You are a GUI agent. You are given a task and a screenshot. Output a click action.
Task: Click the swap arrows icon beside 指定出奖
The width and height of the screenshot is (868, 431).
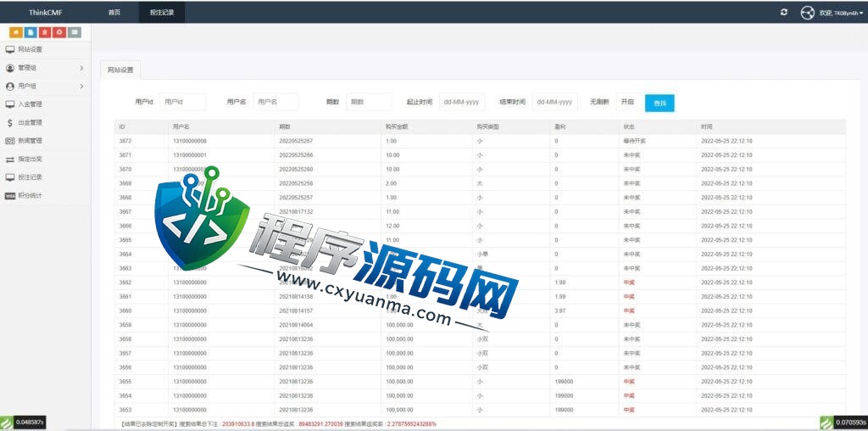[x=10, y=159]
